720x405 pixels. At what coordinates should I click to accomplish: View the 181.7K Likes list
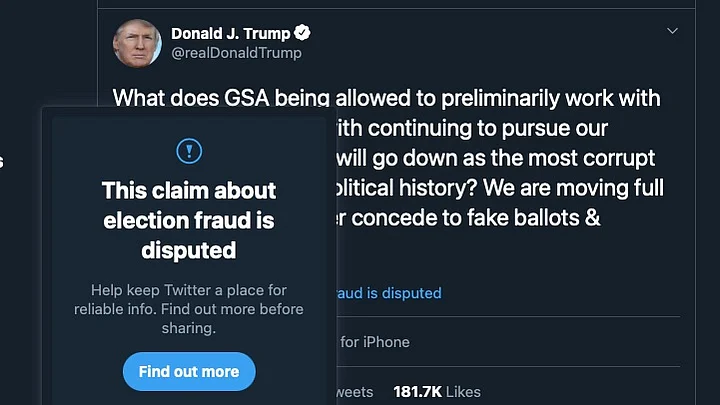[437, 391]
